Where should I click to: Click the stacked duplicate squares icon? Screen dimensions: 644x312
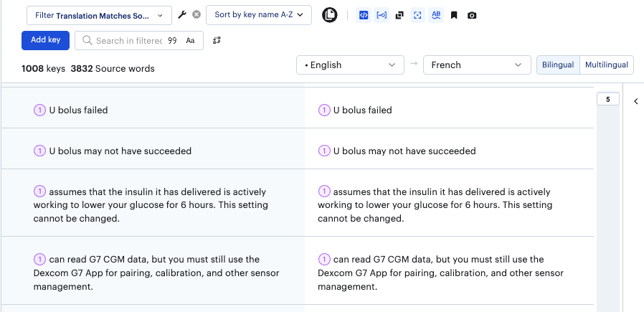(x=399, y=15)
